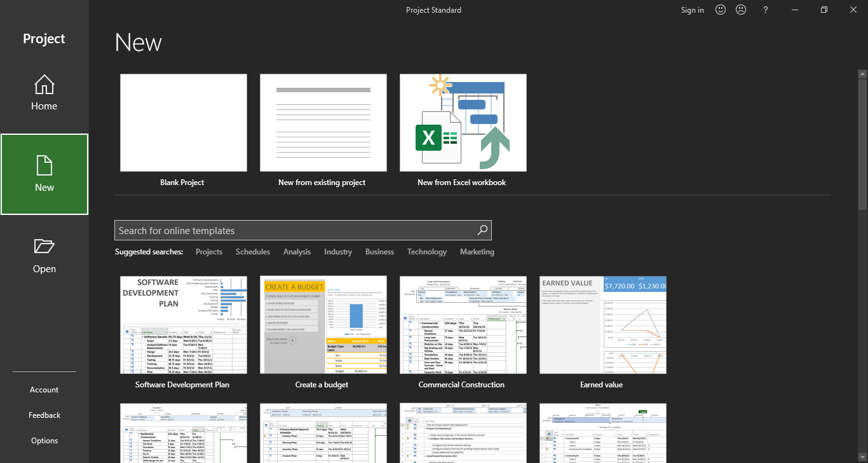Open Software Development Plan template
This screenshot has width=868, height=463.
click(183, 325)
